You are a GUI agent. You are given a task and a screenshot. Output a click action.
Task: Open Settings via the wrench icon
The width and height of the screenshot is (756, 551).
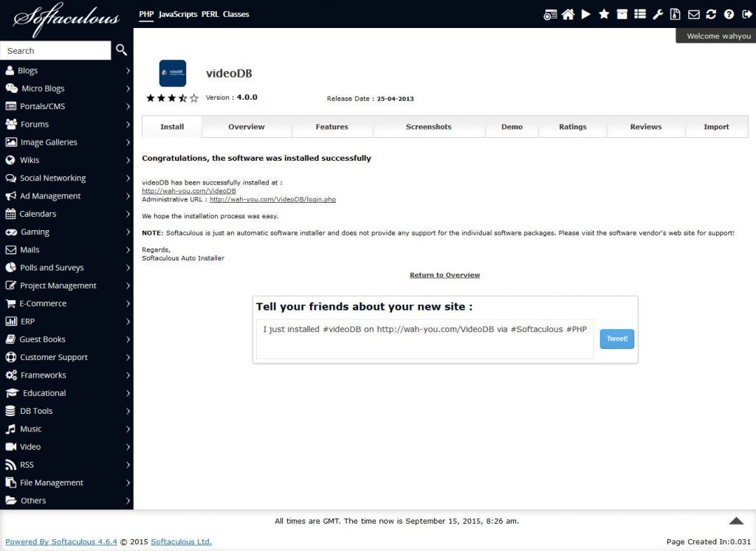(658, 14)
